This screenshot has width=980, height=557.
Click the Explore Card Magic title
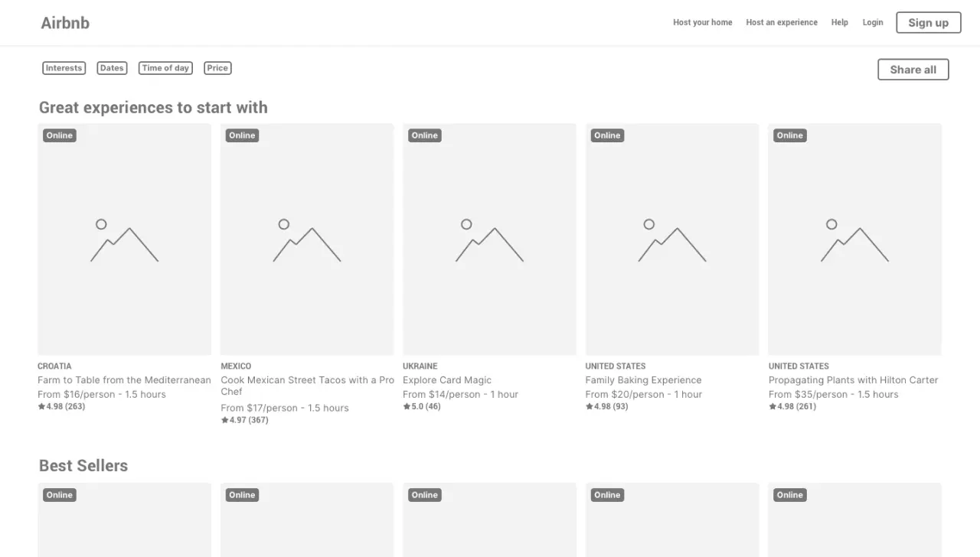(x=447, y=380)
